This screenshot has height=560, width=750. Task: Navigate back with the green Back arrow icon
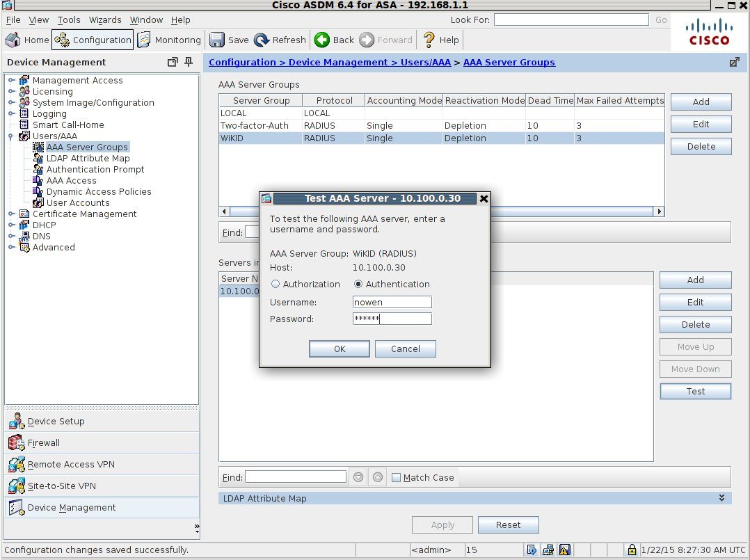click(321, 40)
